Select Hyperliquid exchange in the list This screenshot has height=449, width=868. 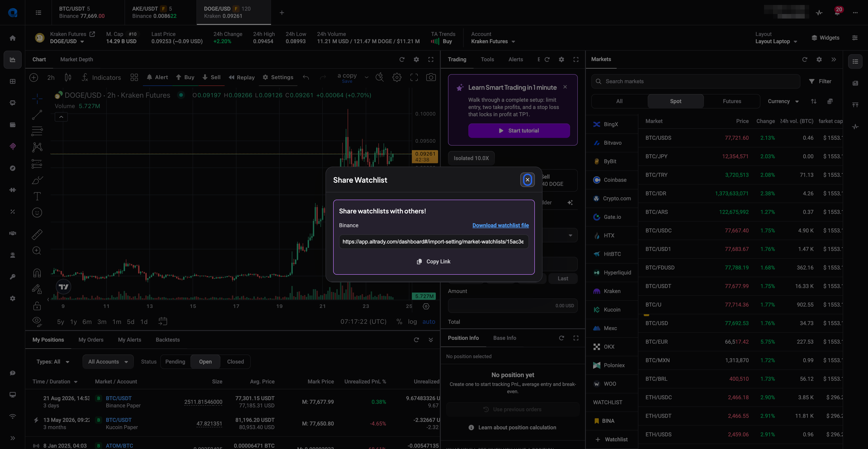(x=612, y=273)
